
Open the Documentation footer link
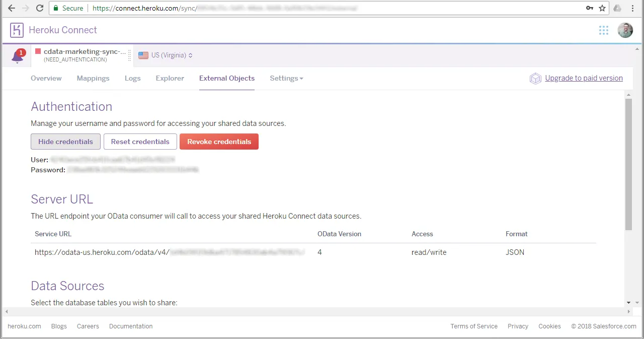(x=131, y=326)
